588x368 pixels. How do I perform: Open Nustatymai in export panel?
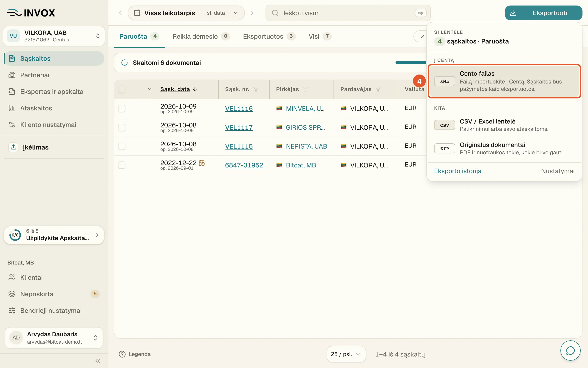(x=558, y=171)
